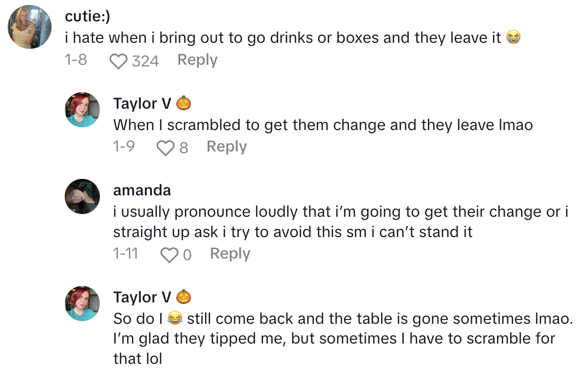588x371 pixels.
Task: Open Taylor V's avatar on the first reply
Action: click(83, 110)
